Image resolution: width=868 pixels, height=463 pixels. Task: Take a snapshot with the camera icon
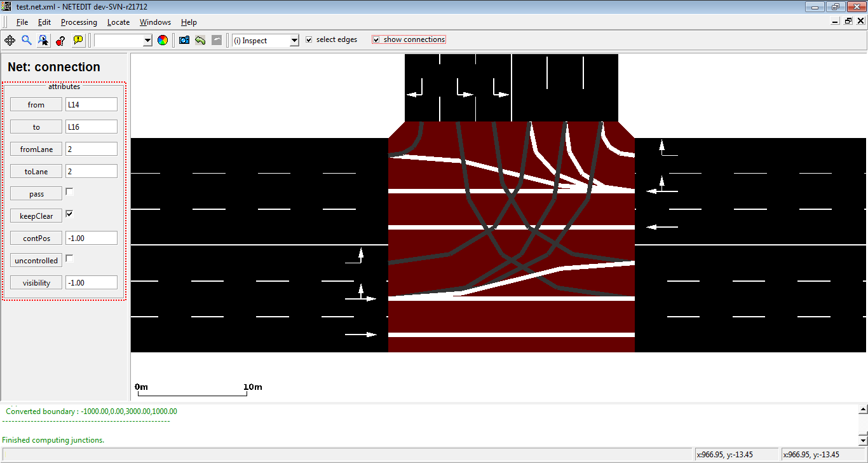tap(184, 40)
